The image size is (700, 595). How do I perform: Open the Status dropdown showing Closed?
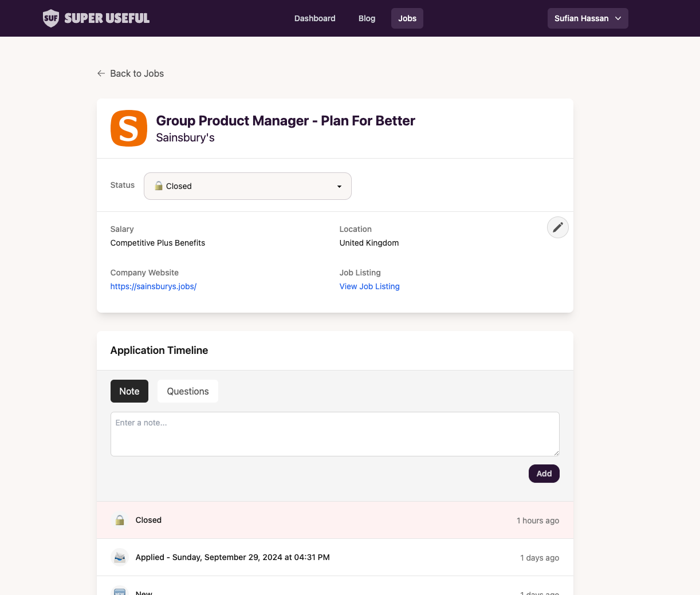click(x=247, y=186)
